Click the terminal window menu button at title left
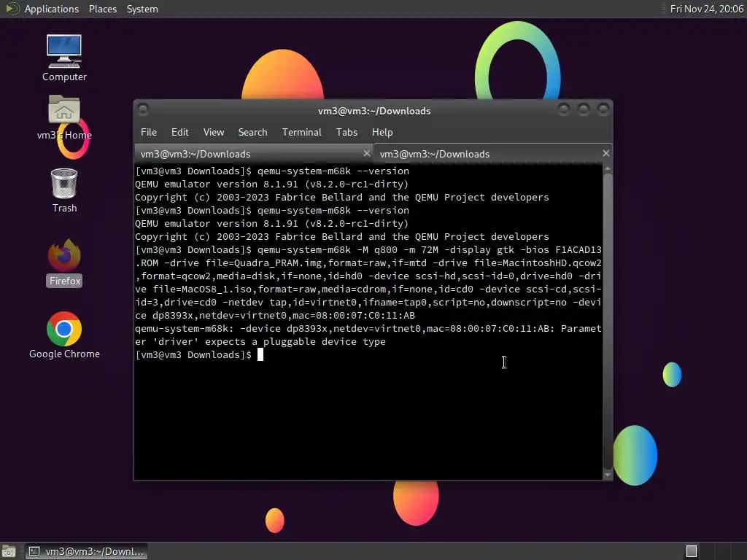The image size is (747, 560). [x=143, y=110]
